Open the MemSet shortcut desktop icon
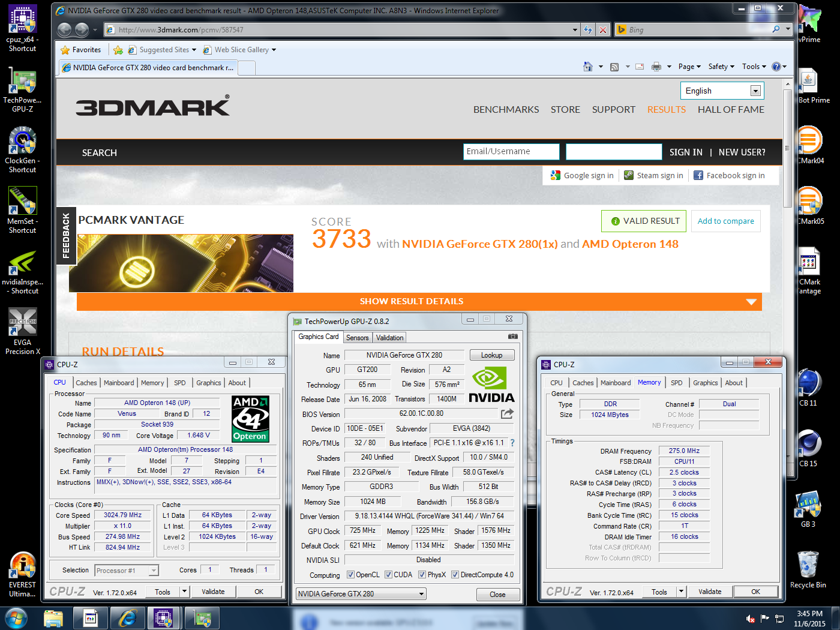The height and width of the screenshot is (630, 840). 22,210
